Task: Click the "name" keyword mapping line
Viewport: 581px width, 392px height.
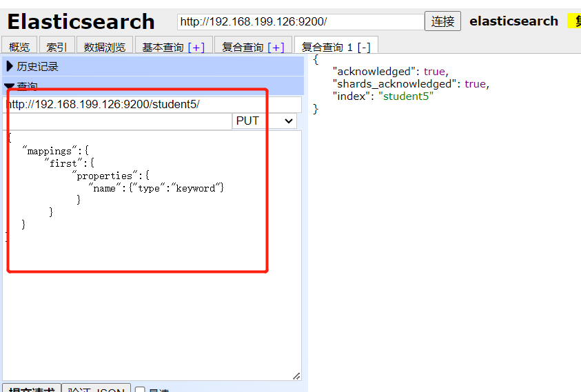Action: click(x=156, y=188)
